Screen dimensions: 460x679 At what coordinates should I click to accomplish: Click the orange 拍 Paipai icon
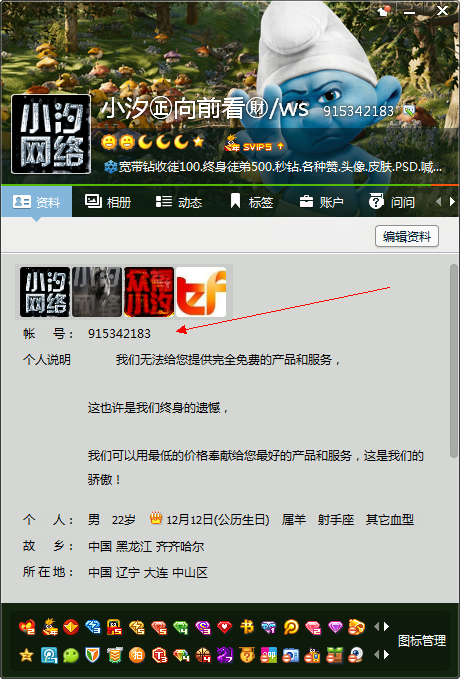click(x=136, y=655)
